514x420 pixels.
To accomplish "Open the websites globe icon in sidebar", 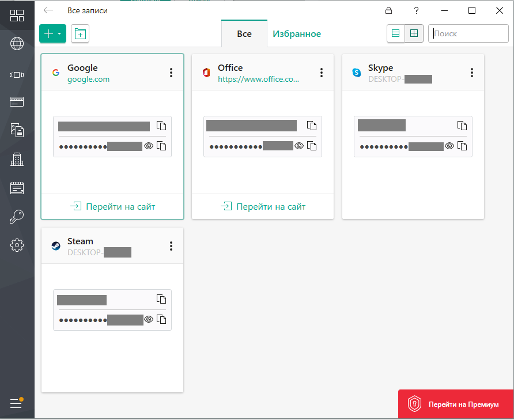I will coord(17,43).
